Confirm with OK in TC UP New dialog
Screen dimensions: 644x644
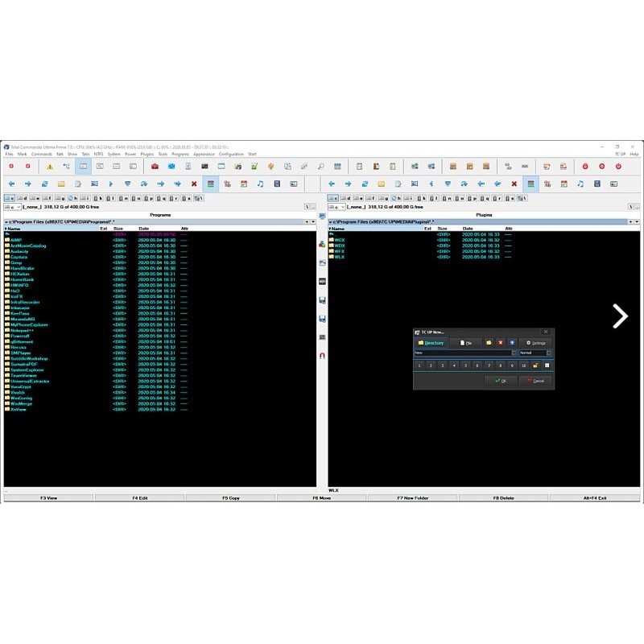(501, 381)
